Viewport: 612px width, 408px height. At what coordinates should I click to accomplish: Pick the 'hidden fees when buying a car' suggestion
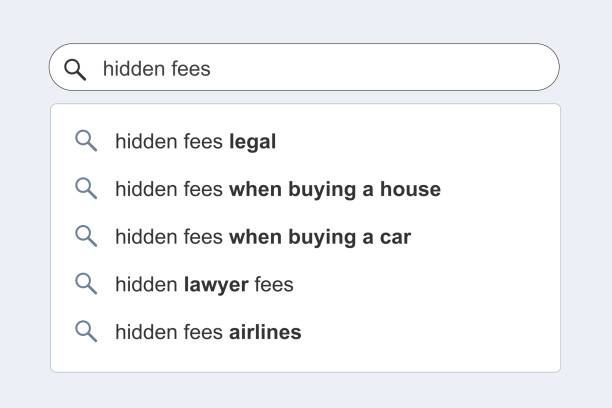click(262, 237)
